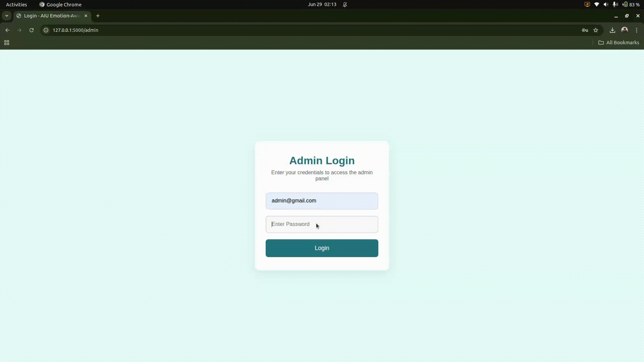Open the Chrome profile avatar

pyautogui.click(x=625, y=30)
